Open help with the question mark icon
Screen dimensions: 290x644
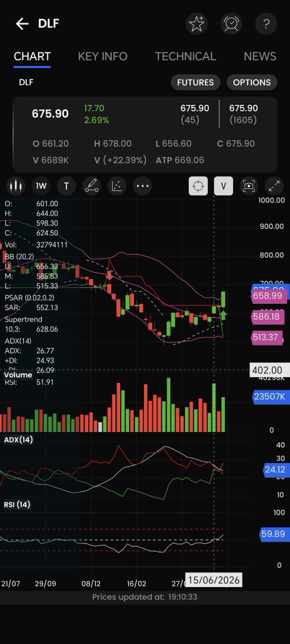pos(266,24)
